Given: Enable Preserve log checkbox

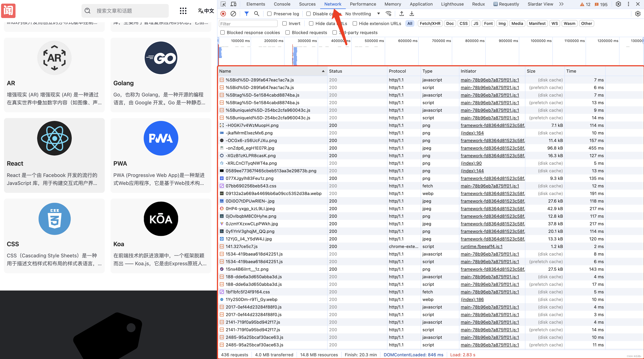Looking at the screenshot, I should coord(269,14).
